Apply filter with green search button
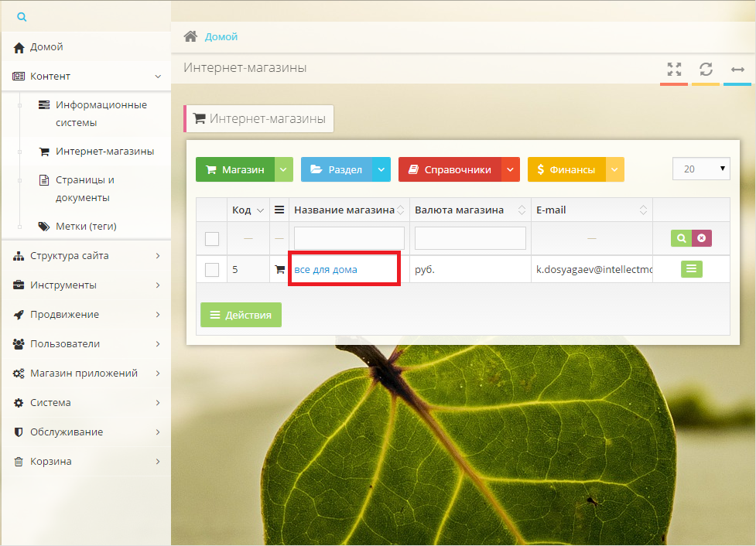This screenshot has width=756, height=546. point(681,238)
